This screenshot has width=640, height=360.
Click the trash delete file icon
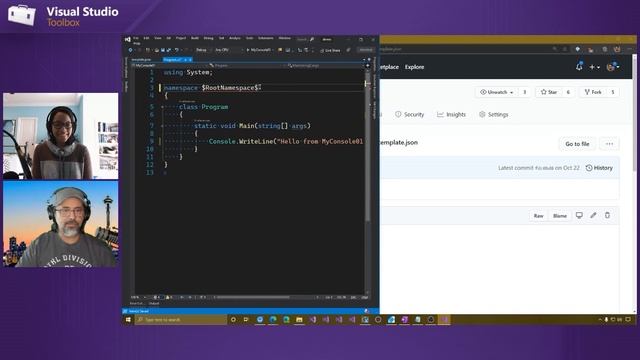point(607,215)
